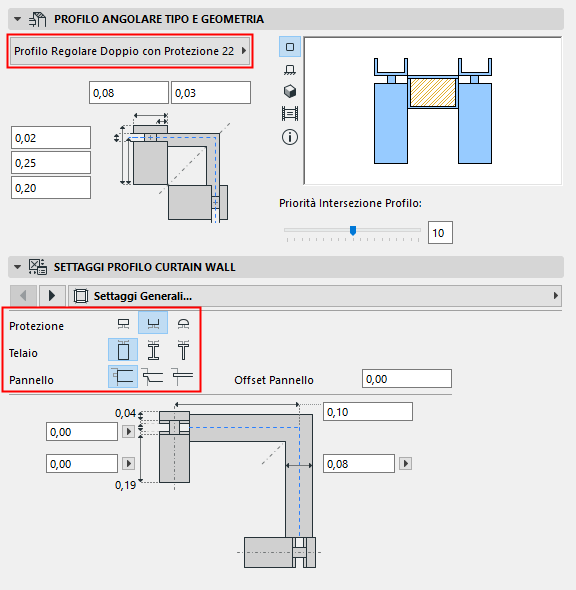Click the Offset Pannello field 0,00

[x=407, y=379]
